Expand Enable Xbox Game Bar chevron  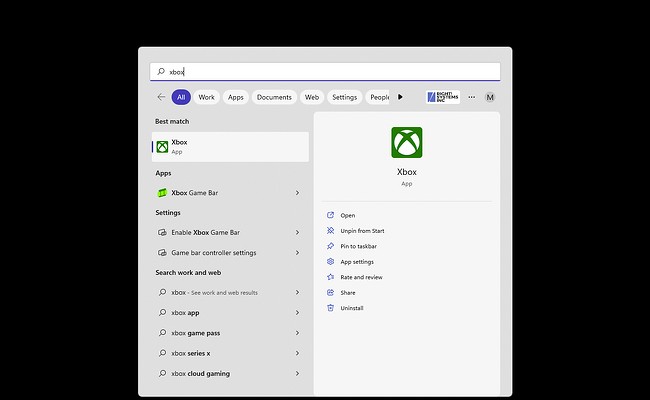297,233
